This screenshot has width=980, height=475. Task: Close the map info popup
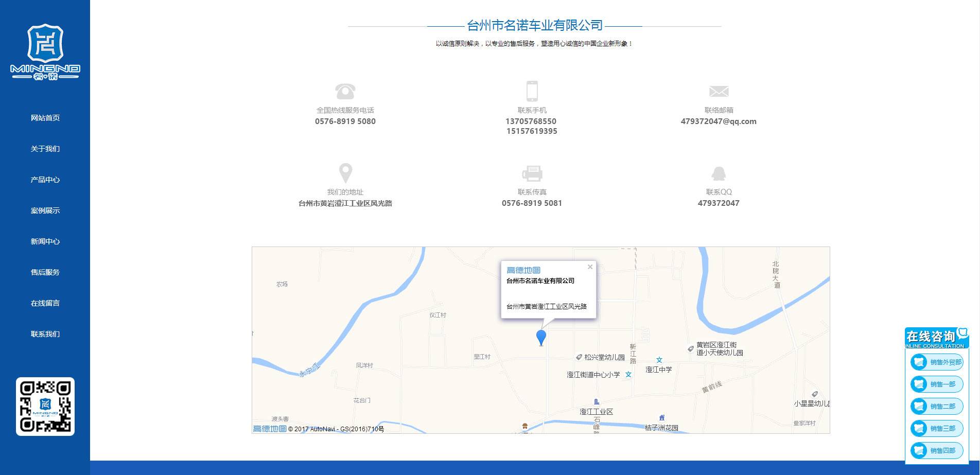590,267
